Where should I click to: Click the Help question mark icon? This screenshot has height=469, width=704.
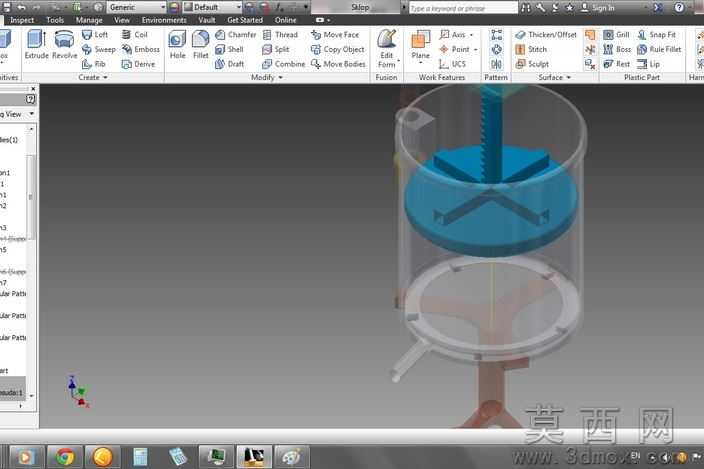[679, 7]
